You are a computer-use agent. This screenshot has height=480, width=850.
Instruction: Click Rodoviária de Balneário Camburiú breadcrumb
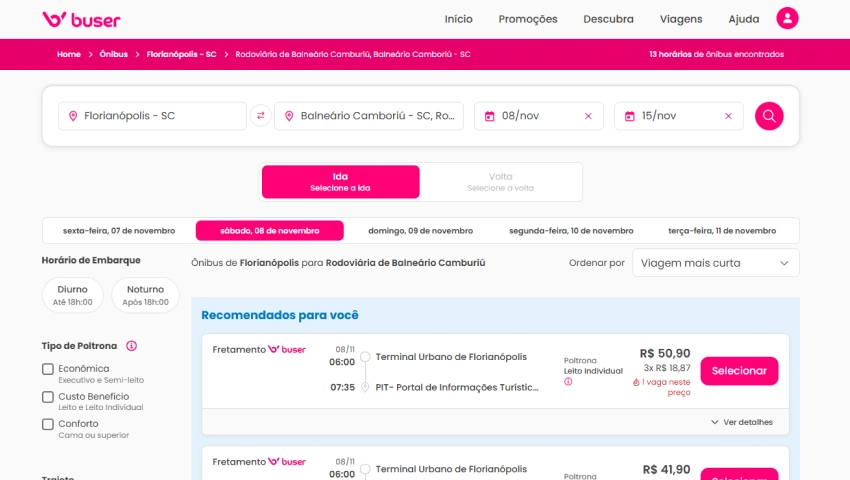[353, 54]
